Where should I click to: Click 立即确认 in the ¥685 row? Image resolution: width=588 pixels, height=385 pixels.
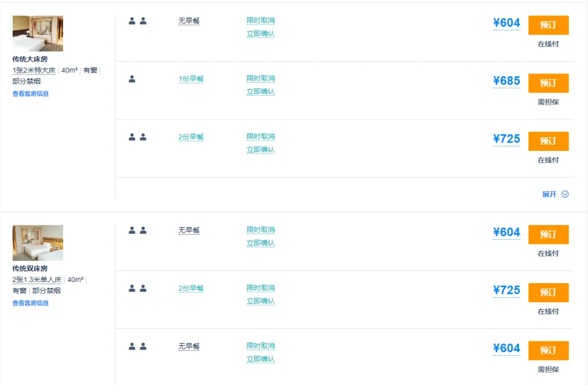pos(261,91)
